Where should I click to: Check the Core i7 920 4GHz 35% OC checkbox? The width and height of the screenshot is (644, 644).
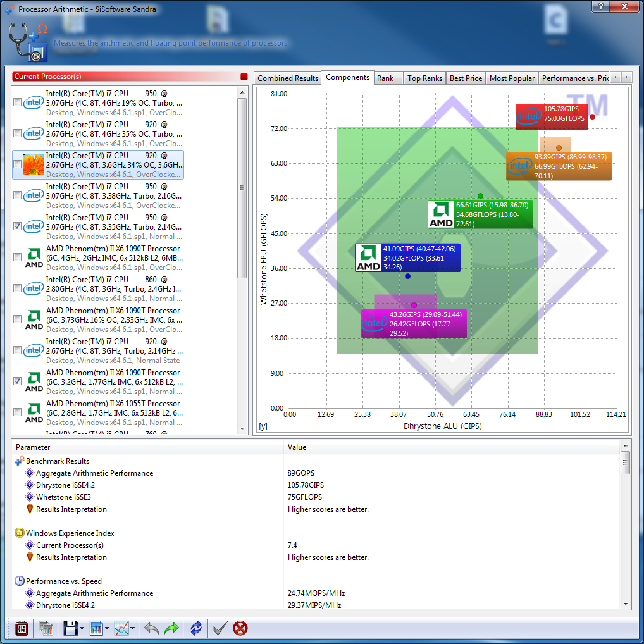click(17, 133)
